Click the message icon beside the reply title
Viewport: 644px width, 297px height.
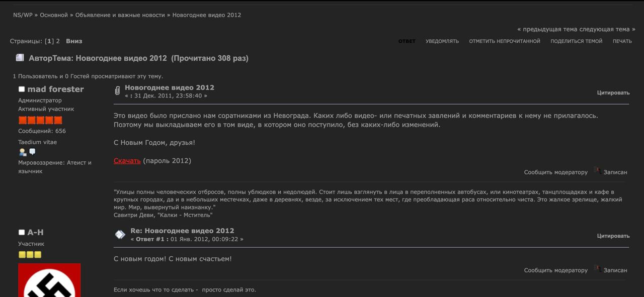click(120, 235)
